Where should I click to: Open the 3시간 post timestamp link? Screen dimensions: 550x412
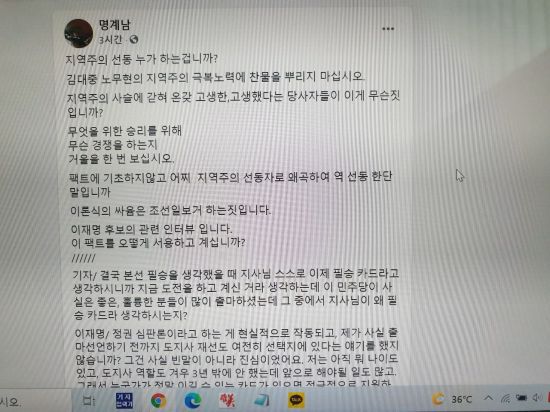(x=110, y=40)
